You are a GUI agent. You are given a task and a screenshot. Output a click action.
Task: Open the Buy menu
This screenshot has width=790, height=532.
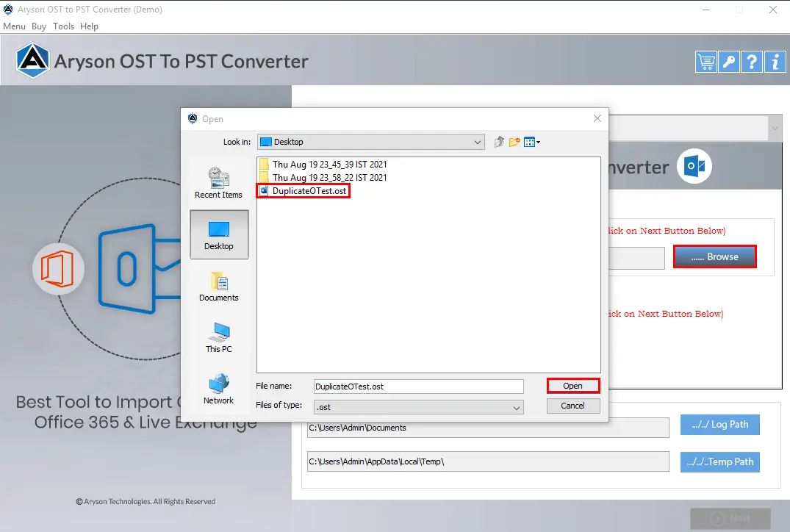(39, 26)
